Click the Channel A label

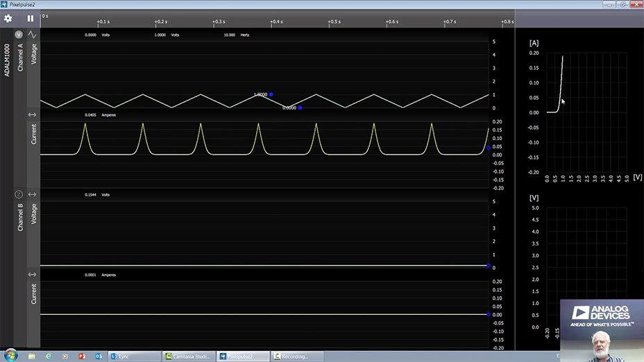[20, 58]
